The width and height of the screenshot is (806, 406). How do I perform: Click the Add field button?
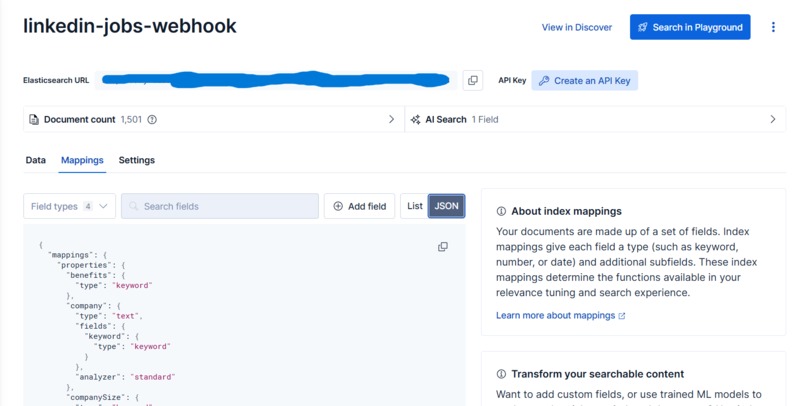point(359,206)
